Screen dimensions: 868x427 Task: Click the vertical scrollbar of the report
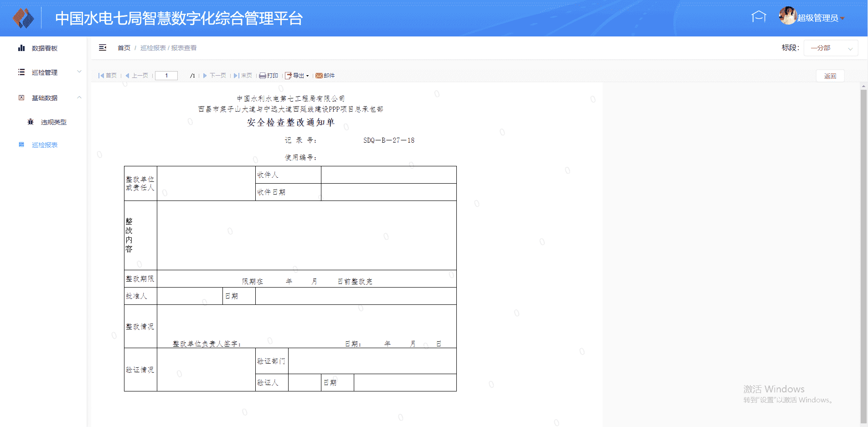click(863, 255)
